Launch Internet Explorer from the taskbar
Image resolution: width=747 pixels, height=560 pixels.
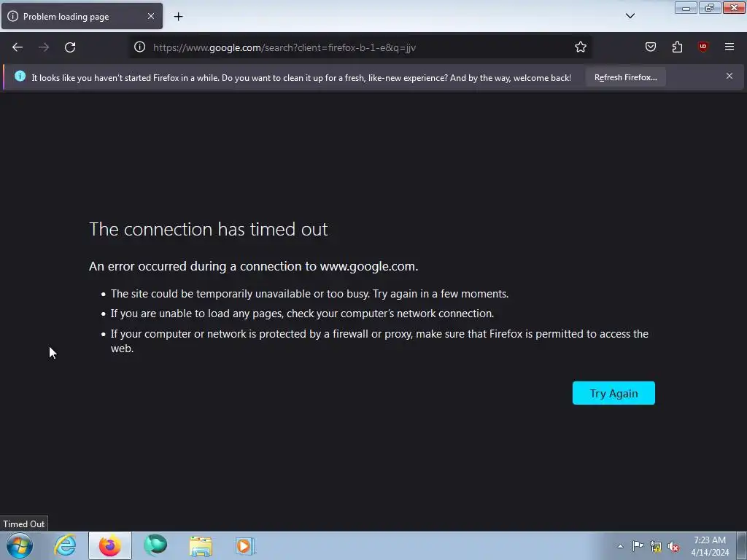(x=65, y=545)
